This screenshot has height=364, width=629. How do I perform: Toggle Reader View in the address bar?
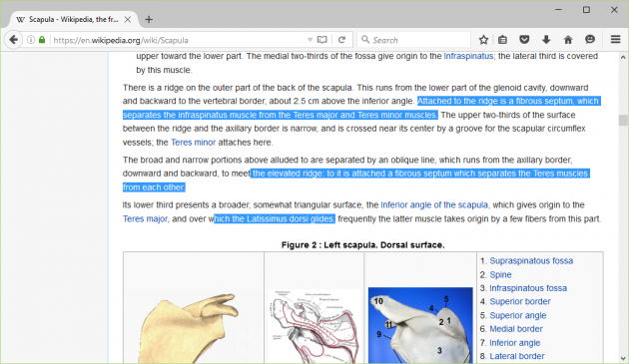coord(321,40)
